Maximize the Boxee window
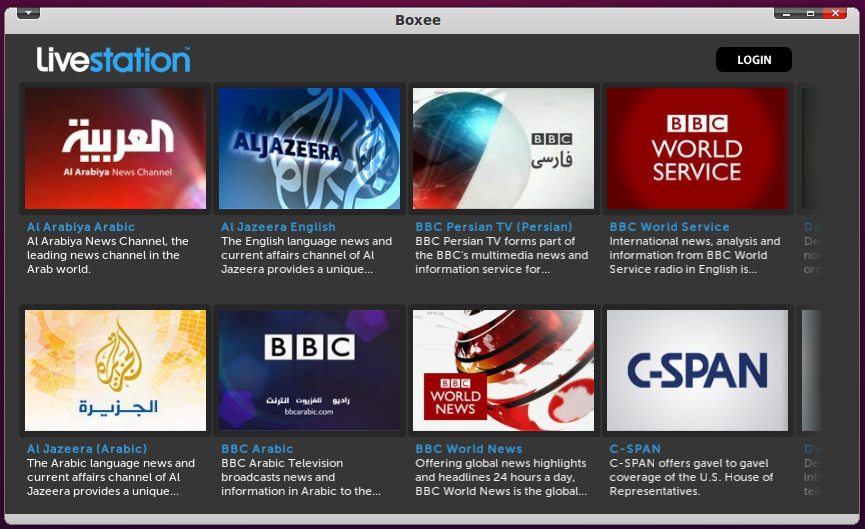Viewport: 865px width, 529px height. [x=810, y=13]
